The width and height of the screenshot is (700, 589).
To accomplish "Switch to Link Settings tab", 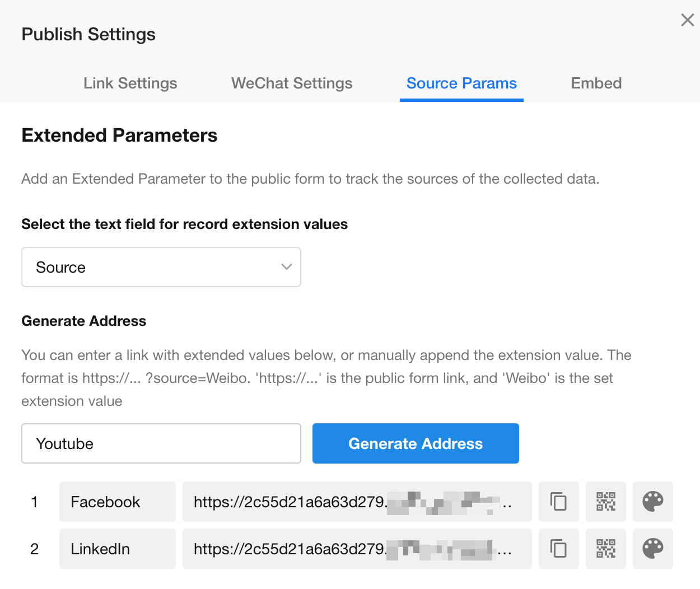I will (130, 83).
